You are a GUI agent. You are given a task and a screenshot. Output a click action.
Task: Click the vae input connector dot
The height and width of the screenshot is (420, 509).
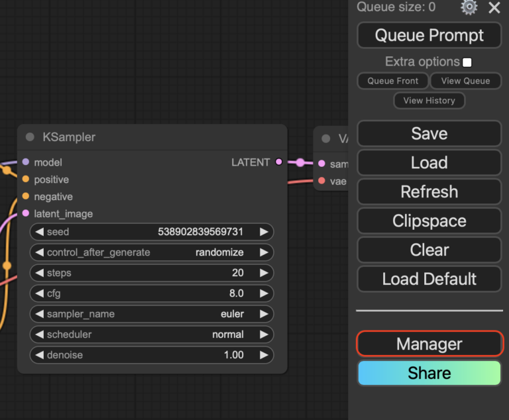click(321, 180)
